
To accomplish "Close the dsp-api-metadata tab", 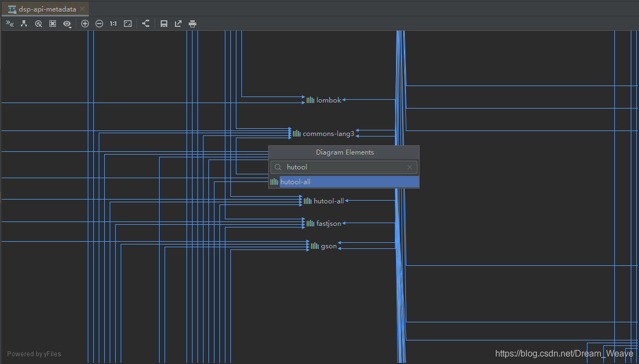I will coord(82,9).
